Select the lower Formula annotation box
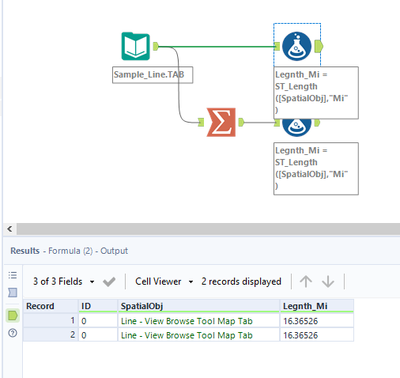This screenshot has width=400, height=378. click(x=316, y=169)
